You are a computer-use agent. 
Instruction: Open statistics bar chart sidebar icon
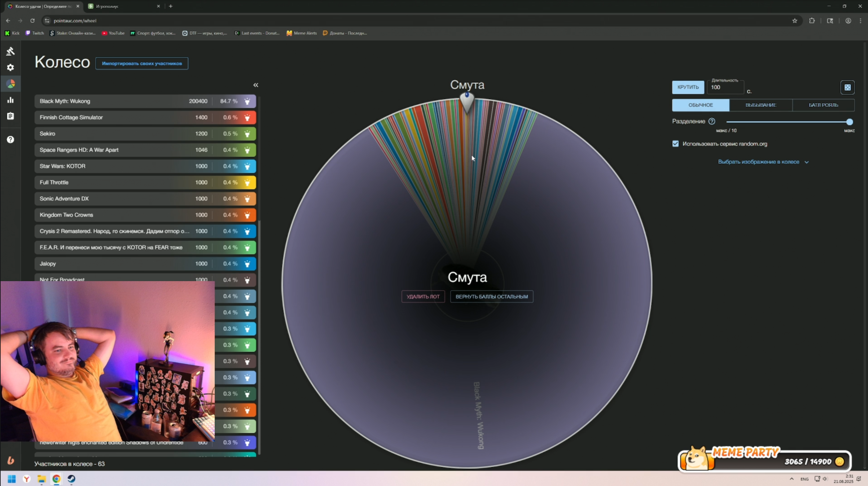click(x=11, y=100)
